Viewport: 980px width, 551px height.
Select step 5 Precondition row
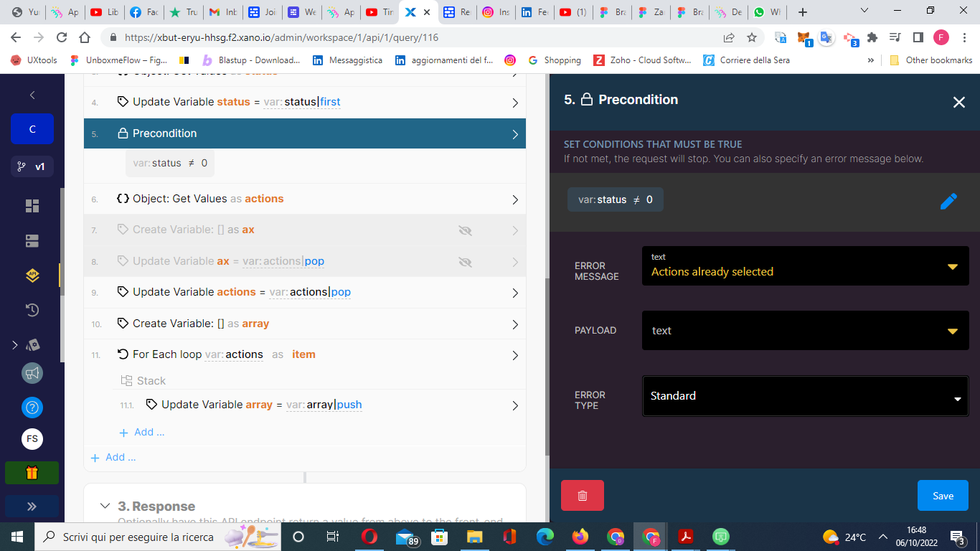coord(305,133)
